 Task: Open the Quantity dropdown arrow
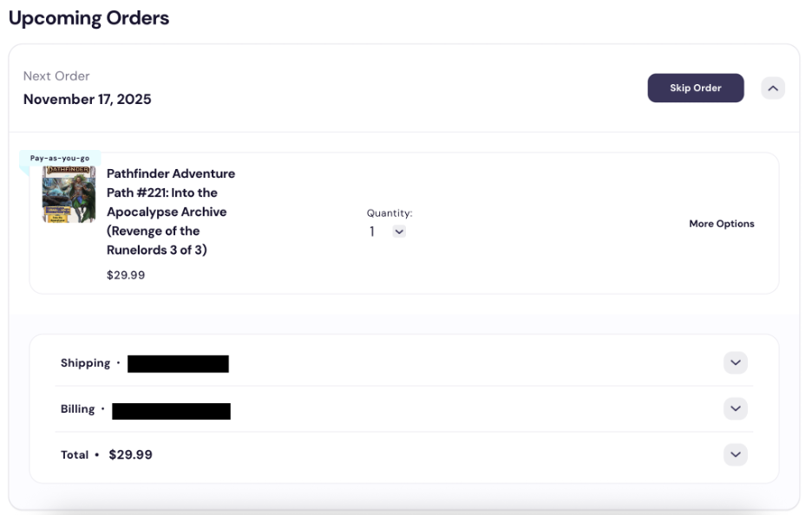pyautogui.click(x=399, y=231)
